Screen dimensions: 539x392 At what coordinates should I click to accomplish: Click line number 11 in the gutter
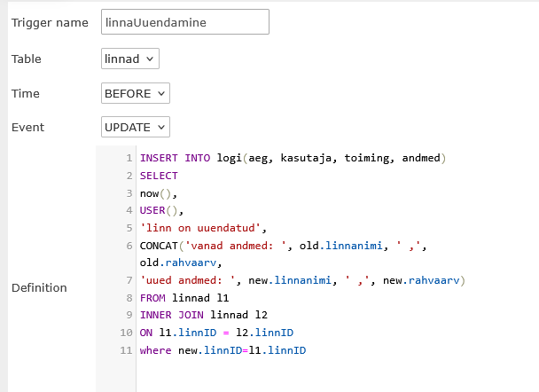pos(127,351)
